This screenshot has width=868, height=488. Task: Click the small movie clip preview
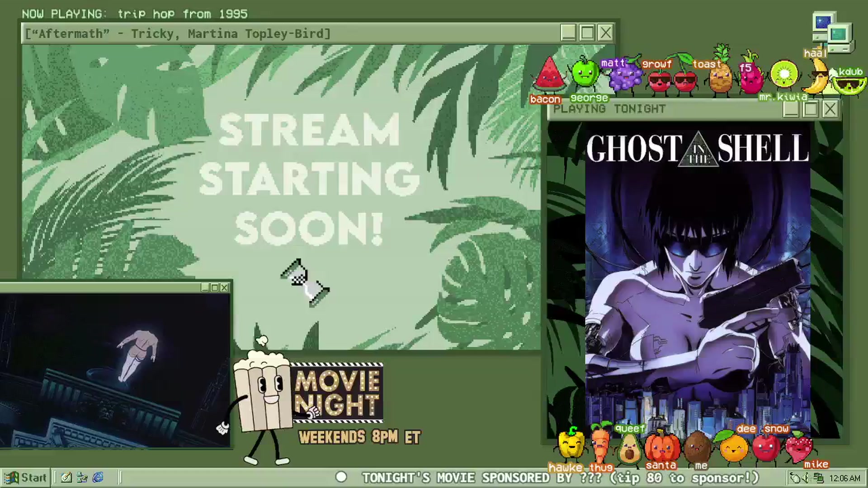pyautogui.click(x=115, y=370)
